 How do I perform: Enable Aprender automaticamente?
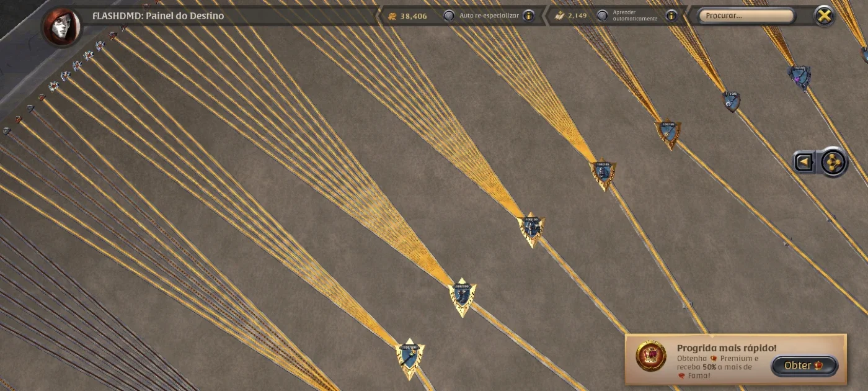click(602, 16)
